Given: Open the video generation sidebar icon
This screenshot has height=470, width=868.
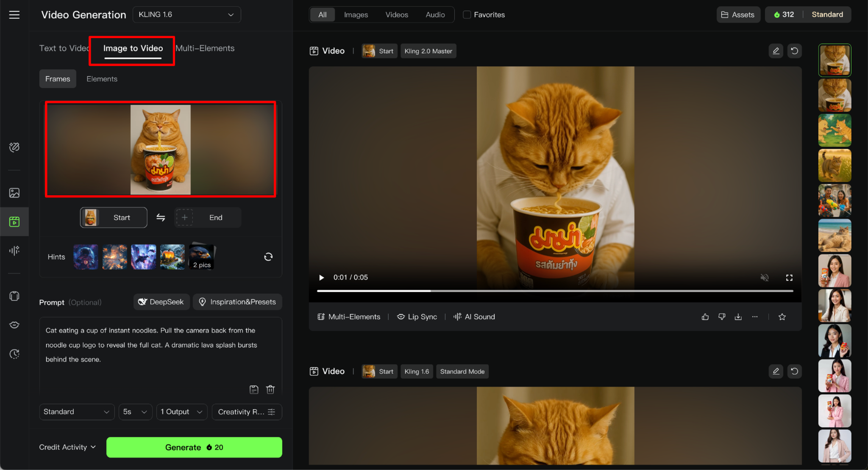Looking at the screenshot, I should click(14, 221).
